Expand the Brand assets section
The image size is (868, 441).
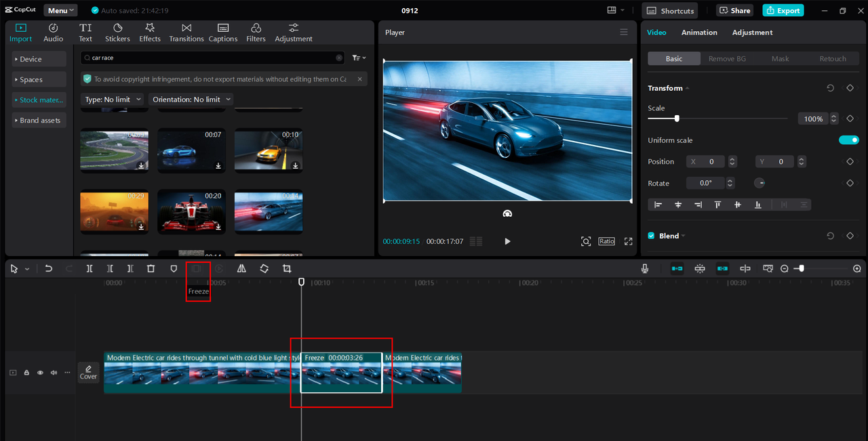click(x=39, y=121)
